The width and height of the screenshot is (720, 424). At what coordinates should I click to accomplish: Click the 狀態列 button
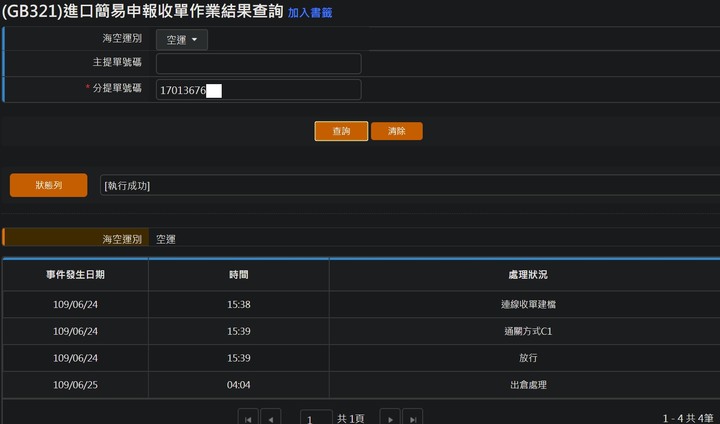[49, 185]
